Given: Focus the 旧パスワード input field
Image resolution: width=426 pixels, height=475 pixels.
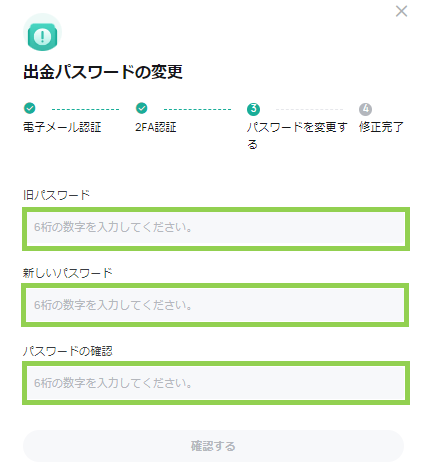Looking at the screenshot, I should 216,229.
